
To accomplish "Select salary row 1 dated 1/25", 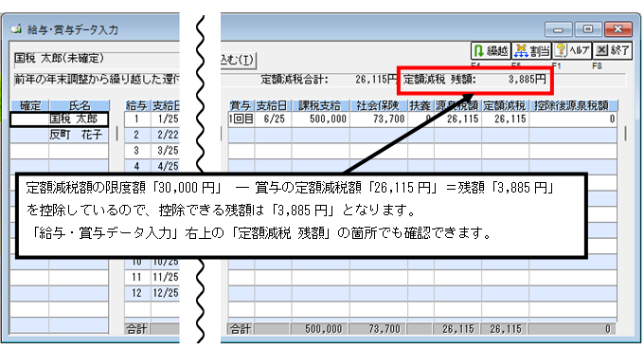I will click(152, 119).
